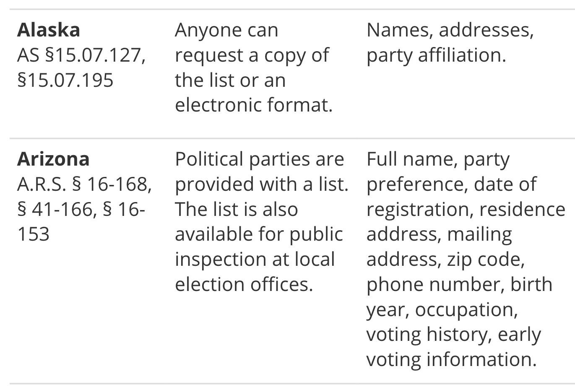The width and height of the screenshot is (575, 392).
Task: Click the 'party affiliation' text
Action: pyautogui.click(x=436, y=55)
